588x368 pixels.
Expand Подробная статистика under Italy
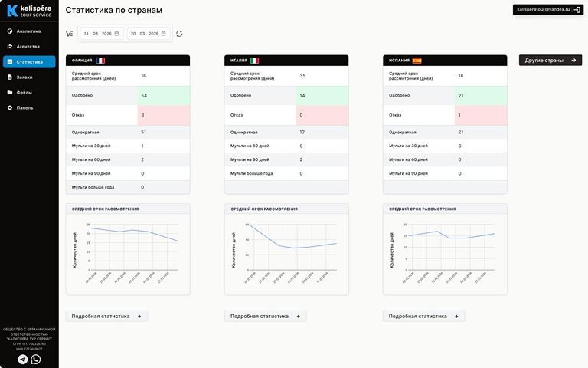click(265, 316)
